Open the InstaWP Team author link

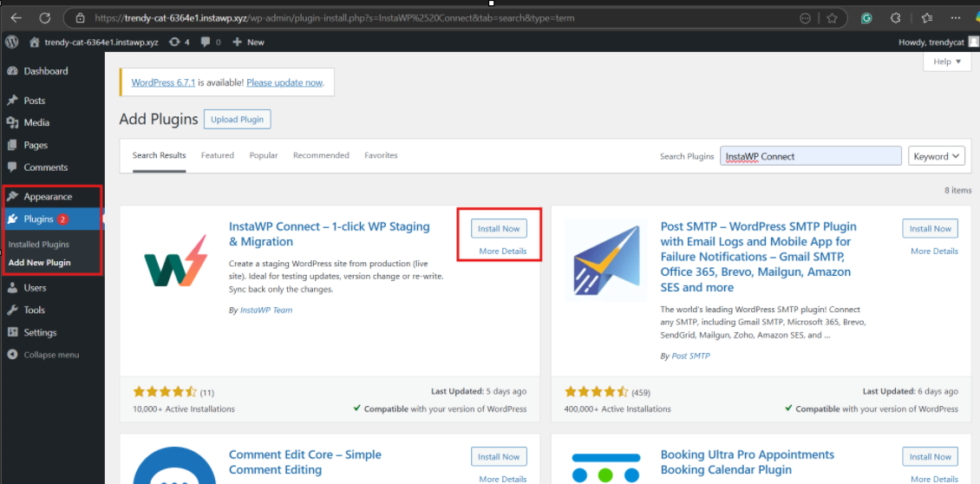(x=266, y=311)
